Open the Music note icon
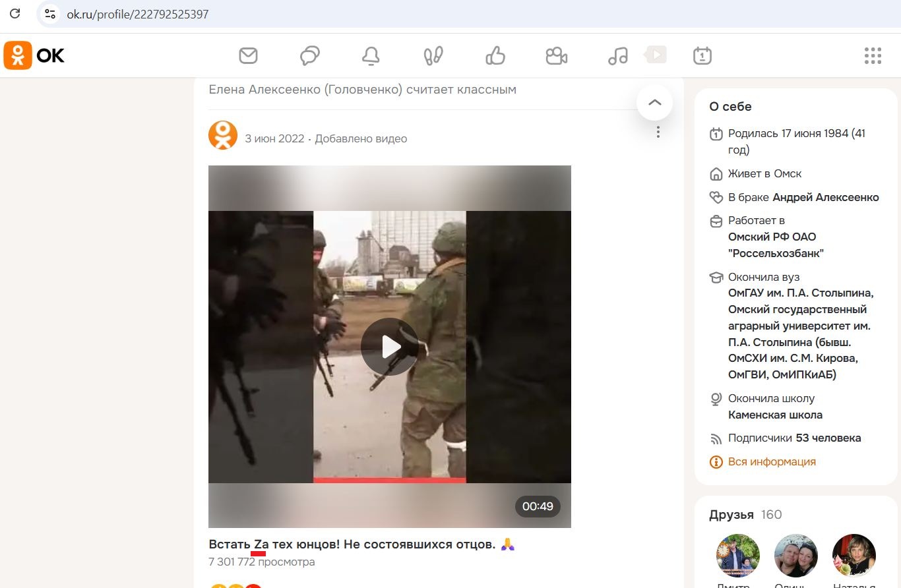 [617, 56]
